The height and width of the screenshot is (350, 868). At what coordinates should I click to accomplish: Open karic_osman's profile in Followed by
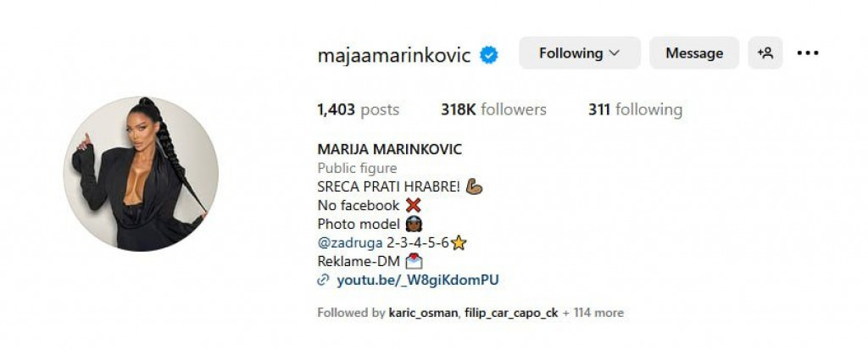(x=423, y=313)
